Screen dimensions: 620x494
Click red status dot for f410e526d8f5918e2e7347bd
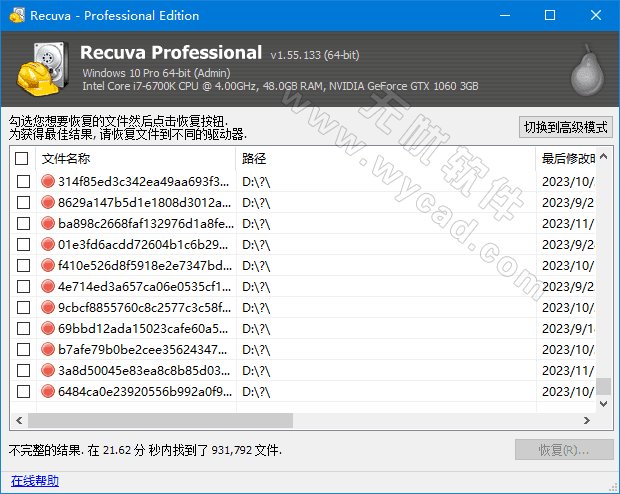[x=47, y=265]
